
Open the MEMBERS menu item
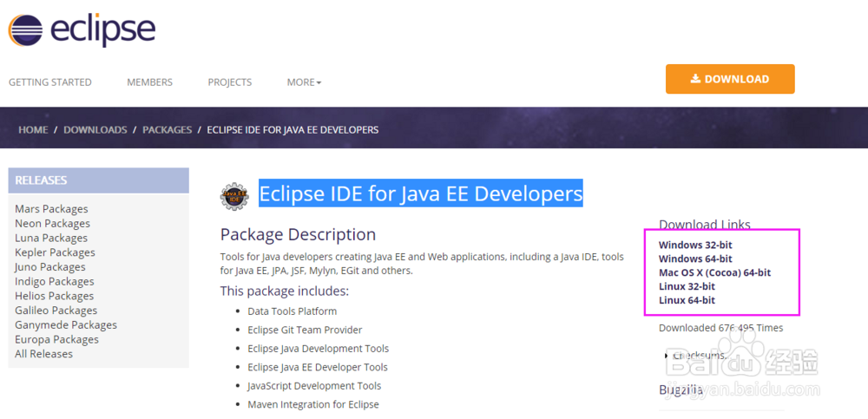tap(149, 82)
